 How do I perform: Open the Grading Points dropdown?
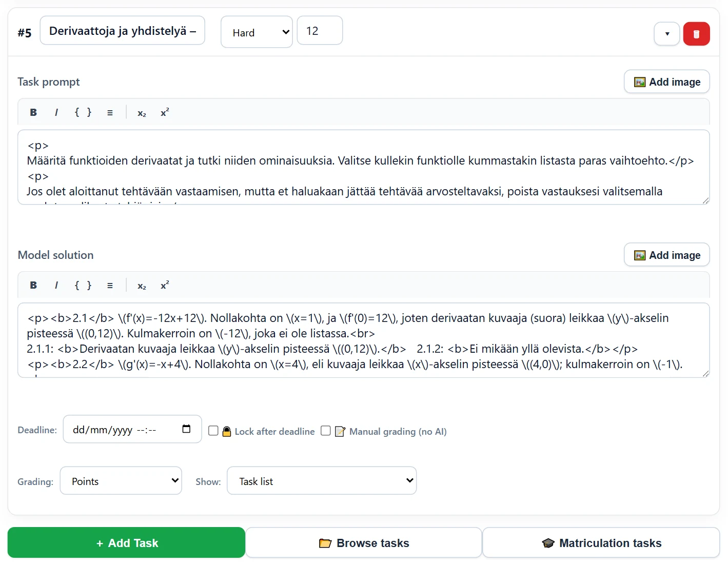pos(121,481)
